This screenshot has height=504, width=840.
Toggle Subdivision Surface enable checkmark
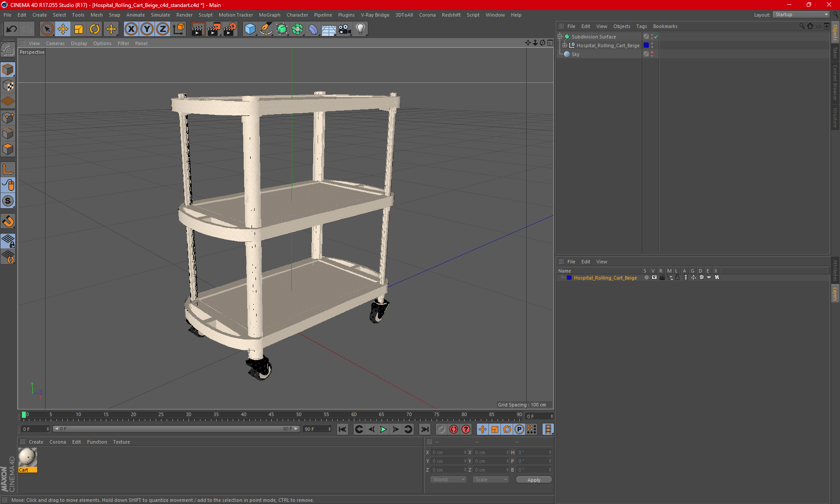(656, 37)
